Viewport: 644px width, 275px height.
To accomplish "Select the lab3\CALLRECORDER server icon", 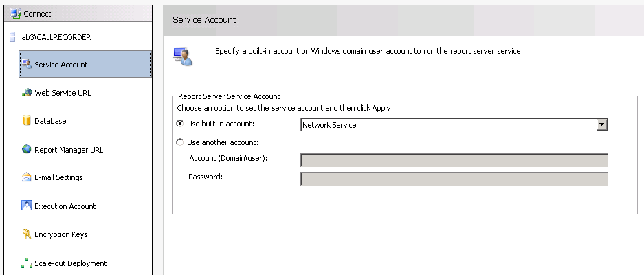I will coord(12,37).
